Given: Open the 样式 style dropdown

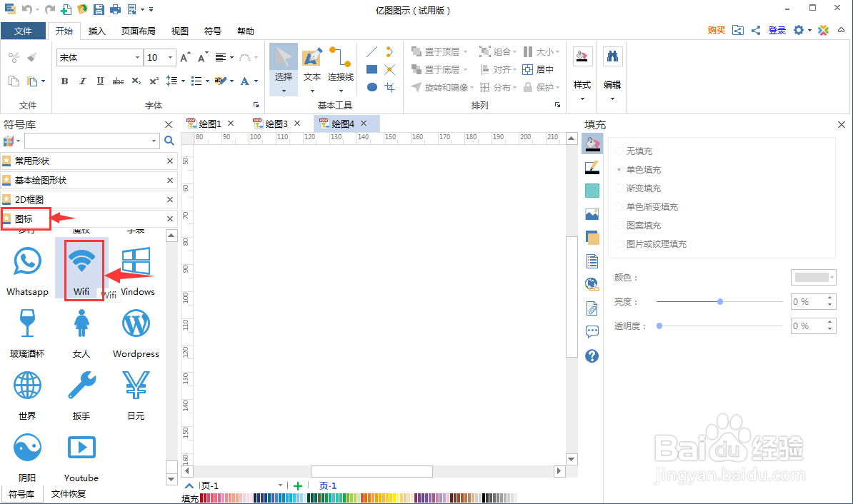Looking at the screenshot, I should pos(582,99).
